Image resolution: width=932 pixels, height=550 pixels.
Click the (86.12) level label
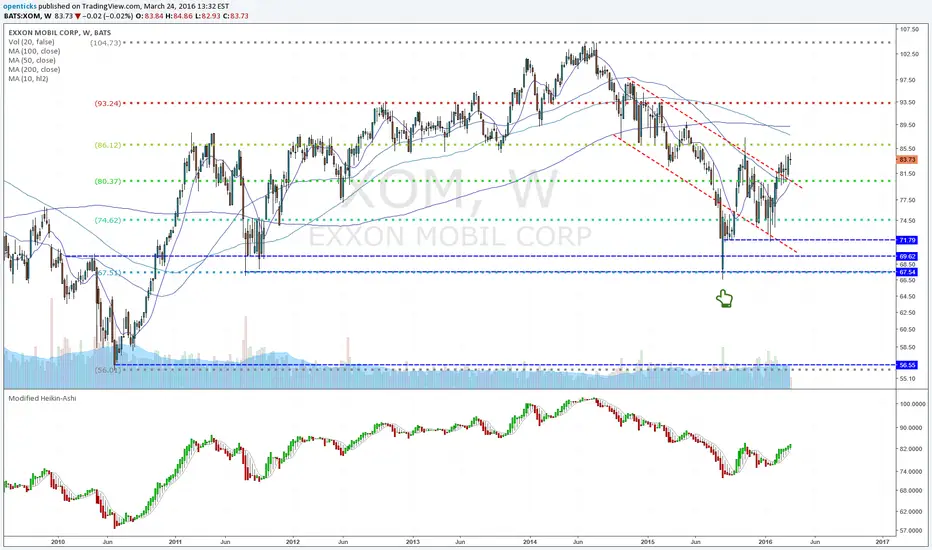(x=108, y=145)
